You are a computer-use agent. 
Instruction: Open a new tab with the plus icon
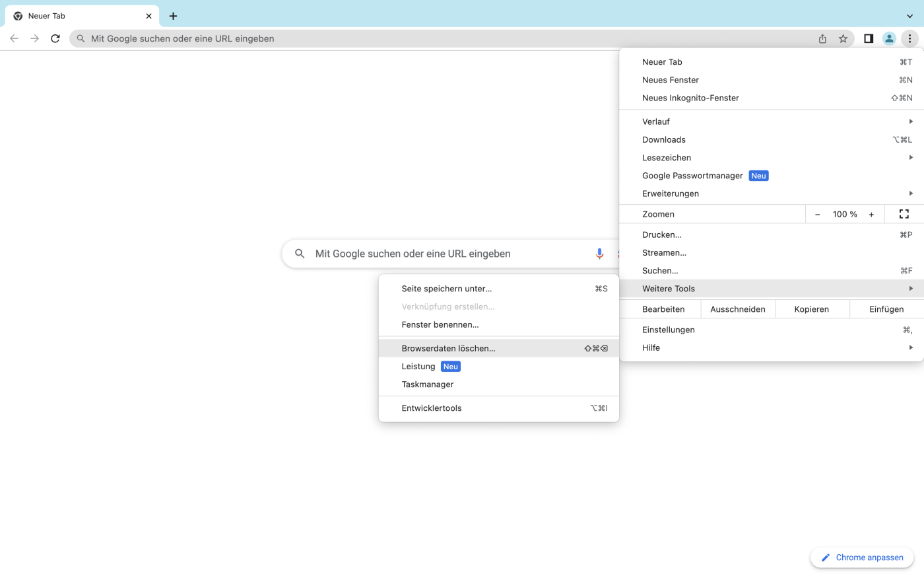point(173,16)
